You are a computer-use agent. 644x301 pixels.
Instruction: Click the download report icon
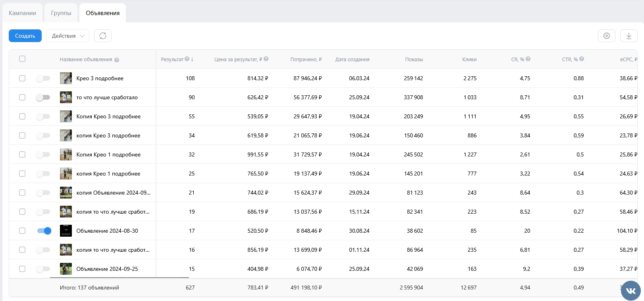(629, 36)
